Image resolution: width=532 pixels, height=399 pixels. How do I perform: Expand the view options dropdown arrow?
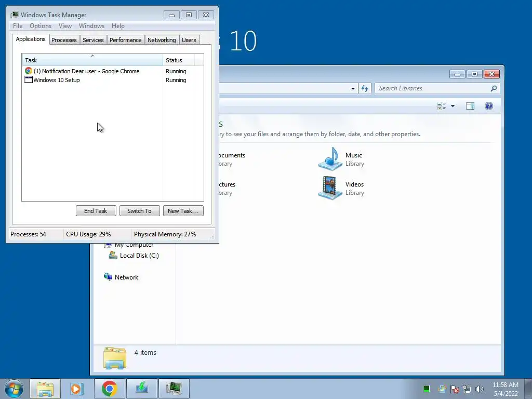(453, 106)
